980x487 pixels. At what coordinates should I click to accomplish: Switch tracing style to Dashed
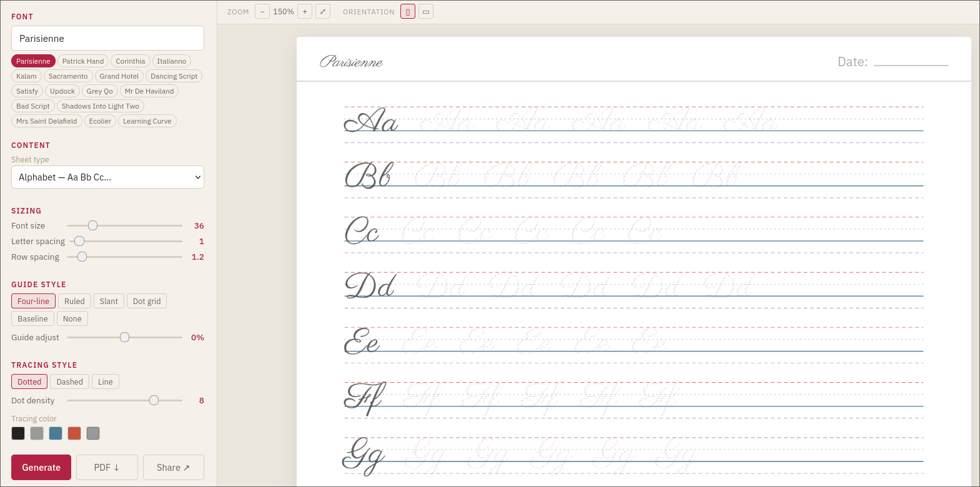pos(69,381)
